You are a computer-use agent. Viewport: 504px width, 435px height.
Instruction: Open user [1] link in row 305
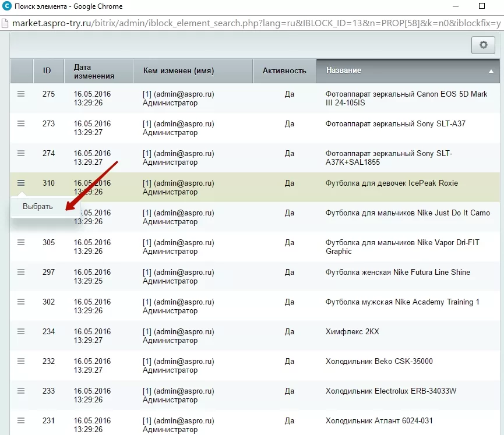click(x=147, y=243)
